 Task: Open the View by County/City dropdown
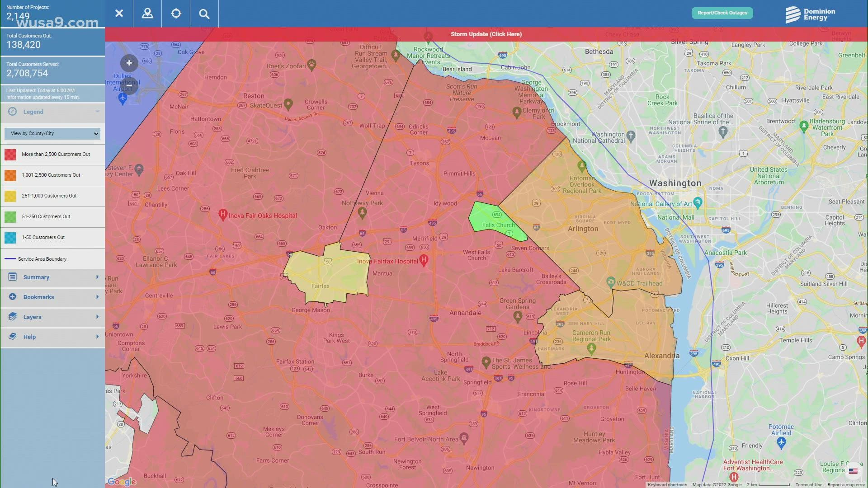pyautogui.click(x=52, y=133)
